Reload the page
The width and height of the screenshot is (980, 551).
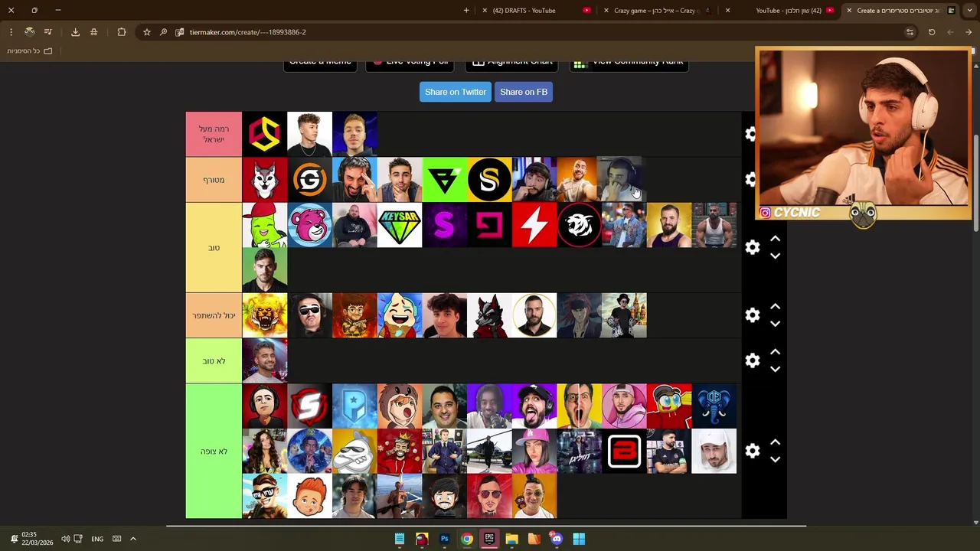click(x=932, y=32)
